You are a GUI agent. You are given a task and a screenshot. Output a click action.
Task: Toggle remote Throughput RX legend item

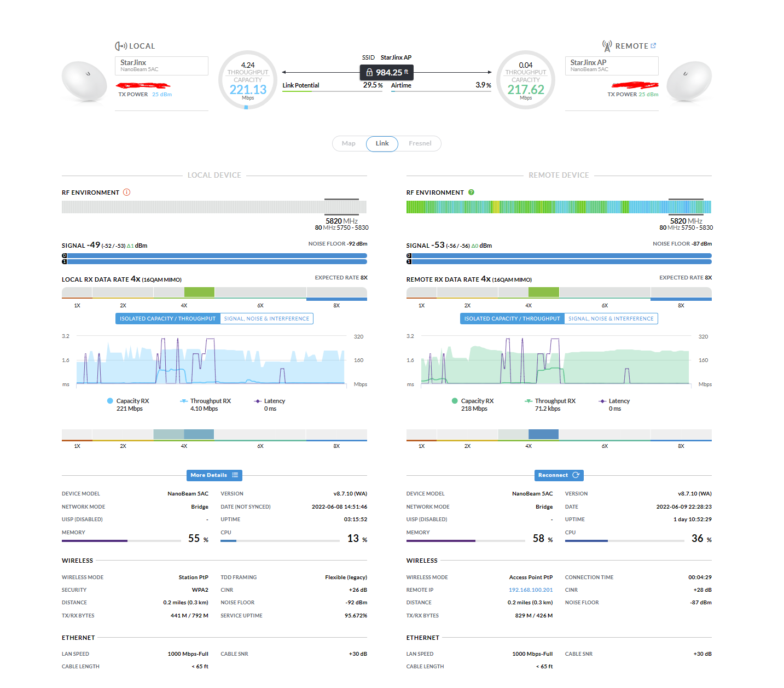550,401
